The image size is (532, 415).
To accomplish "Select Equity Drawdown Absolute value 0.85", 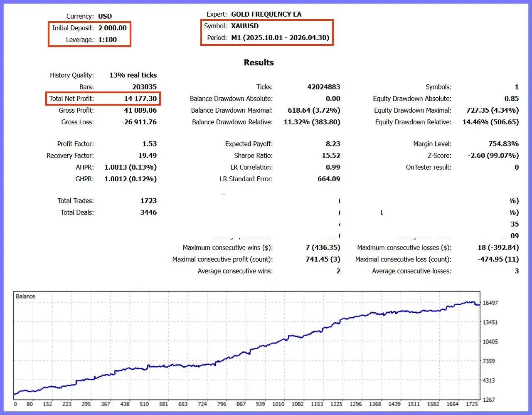I will point(512,99).
